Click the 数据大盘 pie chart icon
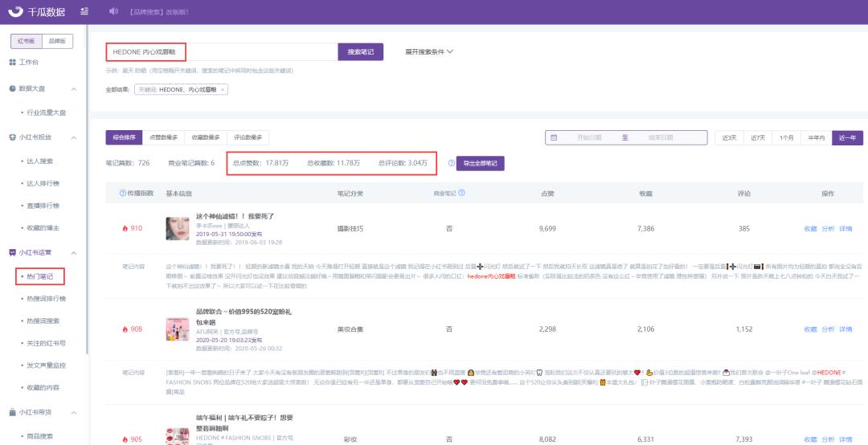 [x=12, y=88]
